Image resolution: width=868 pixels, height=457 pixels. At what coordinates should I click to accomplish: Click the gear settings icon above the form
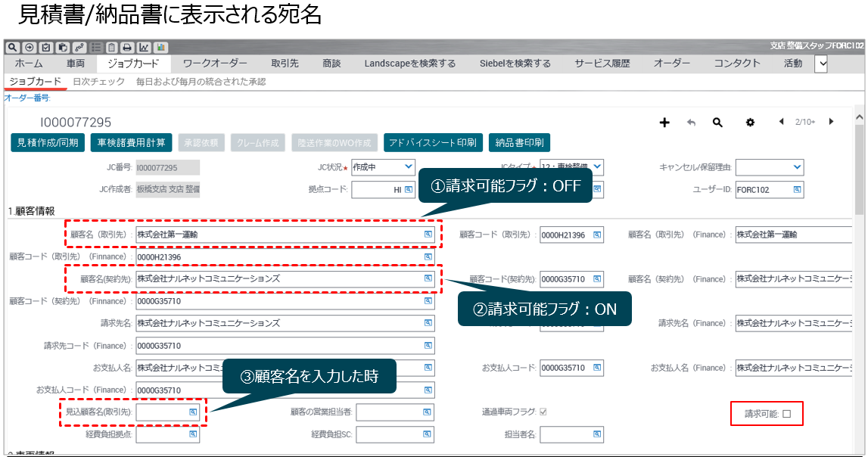[750, 123]
